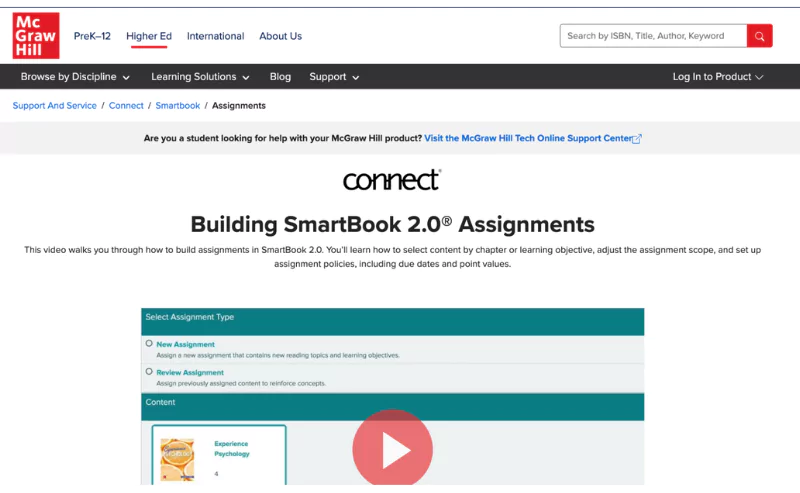
Task: Go to the Smartbook breadcrumb
Action: coord(178,106)
